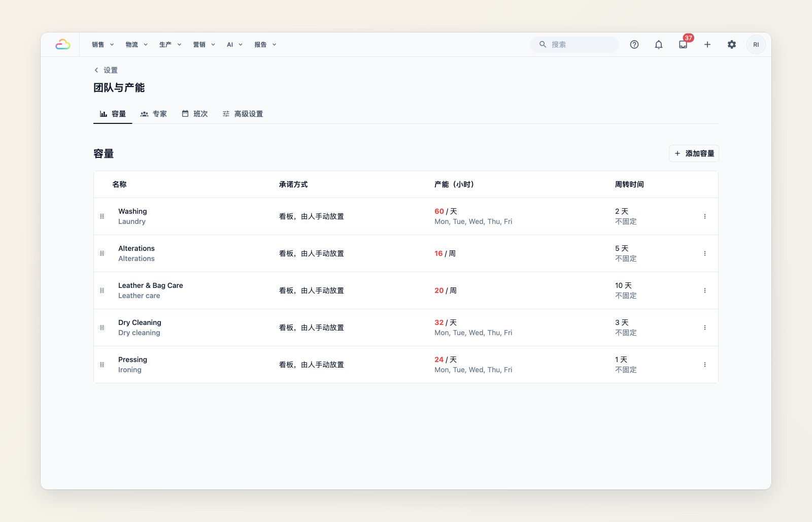This screenshot has height=522, width=812.
Task: Expand the 销售 dropdown menu
Action: 103,45
